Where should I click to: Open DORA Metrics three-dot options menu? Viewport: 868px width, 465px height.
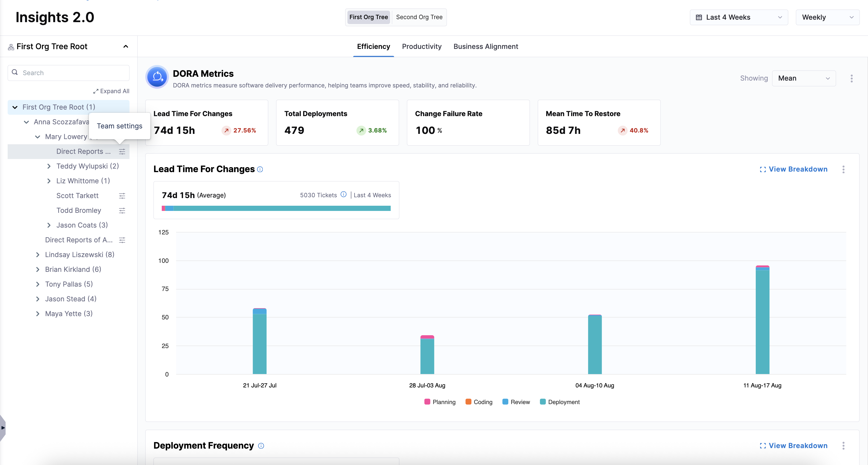851,78
